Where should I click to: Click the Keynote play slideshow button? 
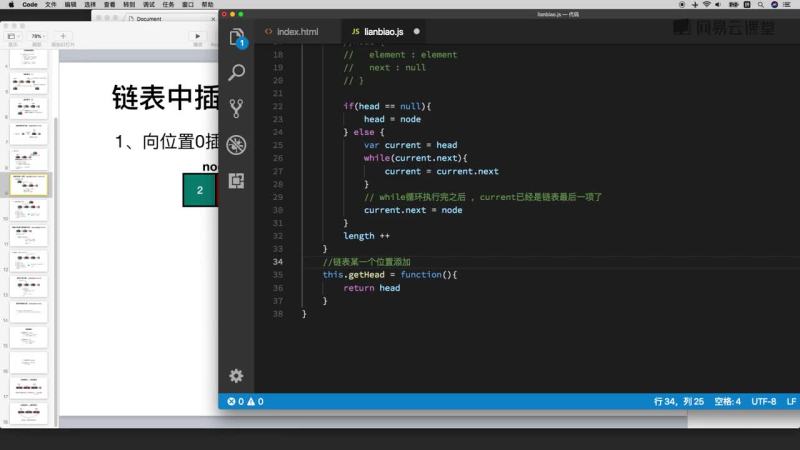pos(198,36)
